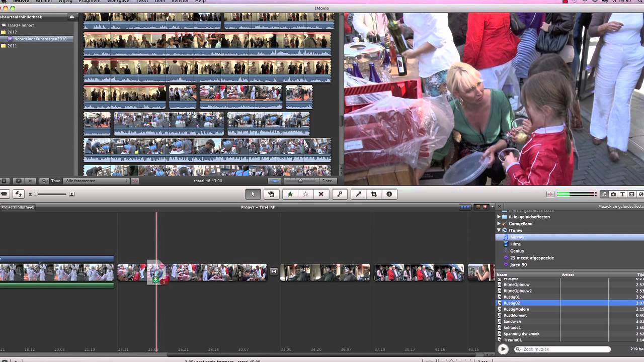Open the Projectbibliotheek button

coord(18,207)
